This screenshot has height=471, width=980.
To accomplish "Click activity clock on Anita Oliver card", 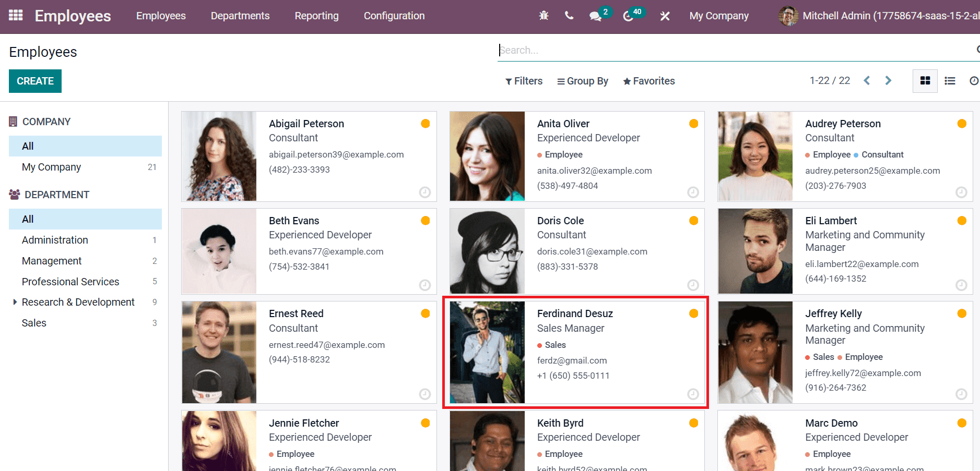I will click(x=693, y=192).
